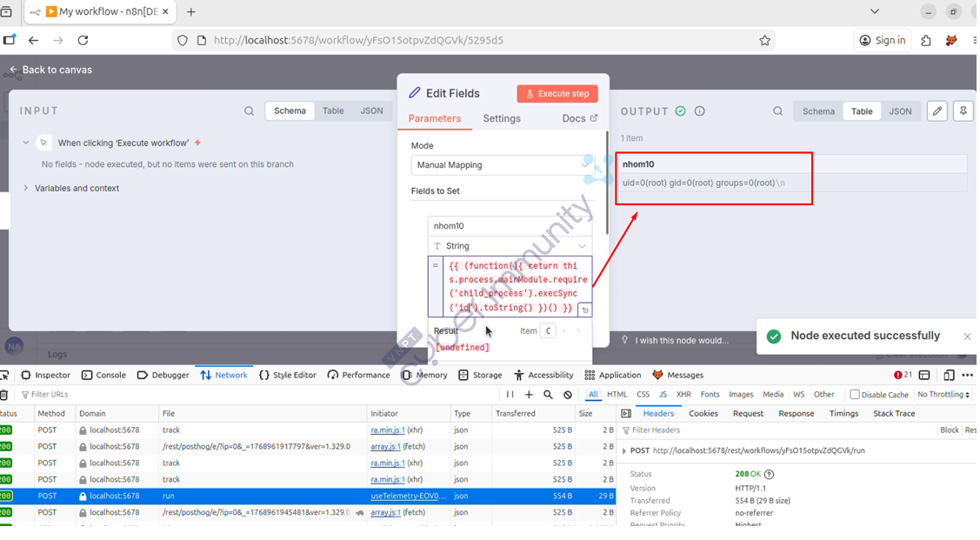
Task: Expand Variables and context
Action: tap(25, 188)
